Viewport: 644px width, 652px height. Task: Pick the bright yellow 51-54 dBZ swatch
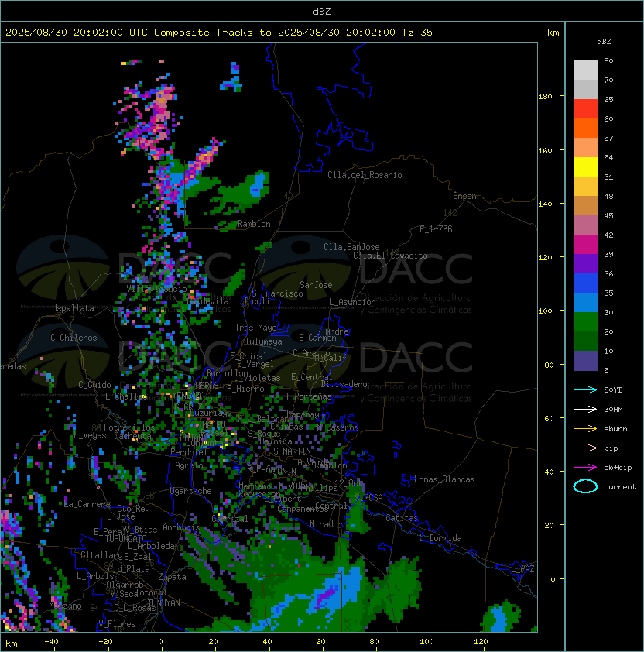pos(585,166)
